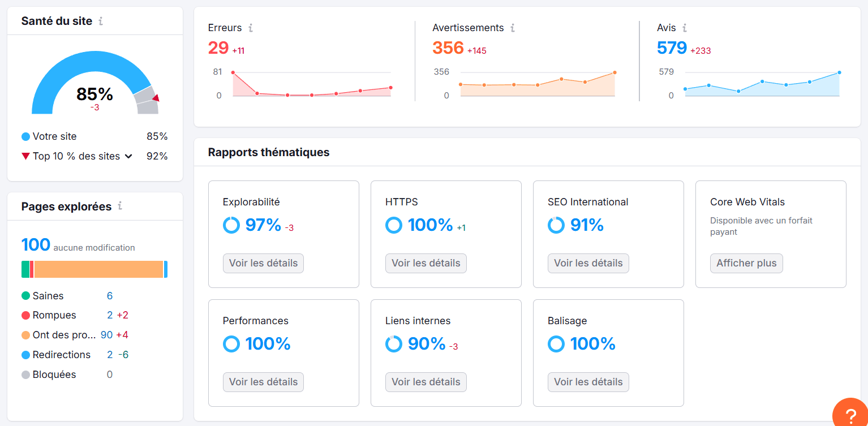
Task: Click the orange segment of pages bar
Action: pos(99,269)
